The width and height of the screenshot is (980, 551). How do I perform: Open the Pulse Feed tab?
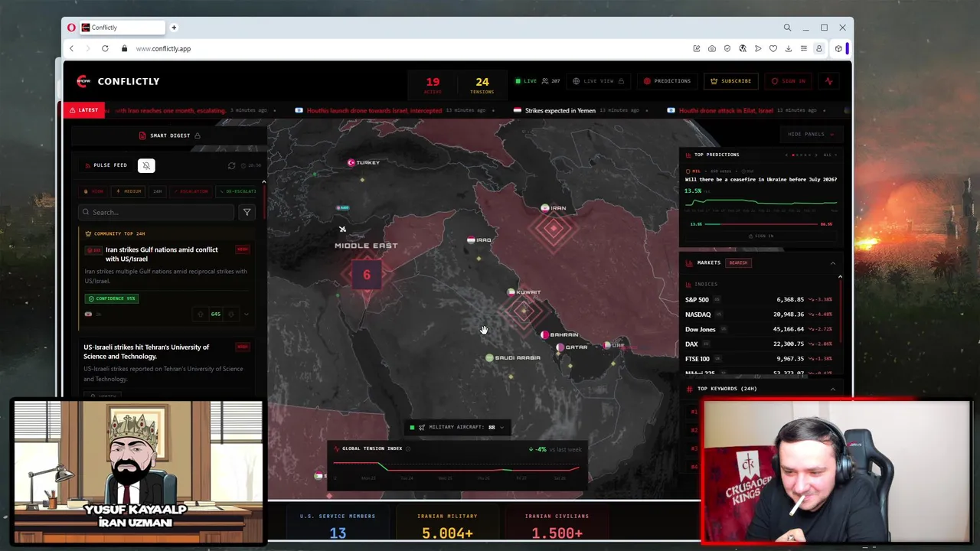click(x=105, y=165)
